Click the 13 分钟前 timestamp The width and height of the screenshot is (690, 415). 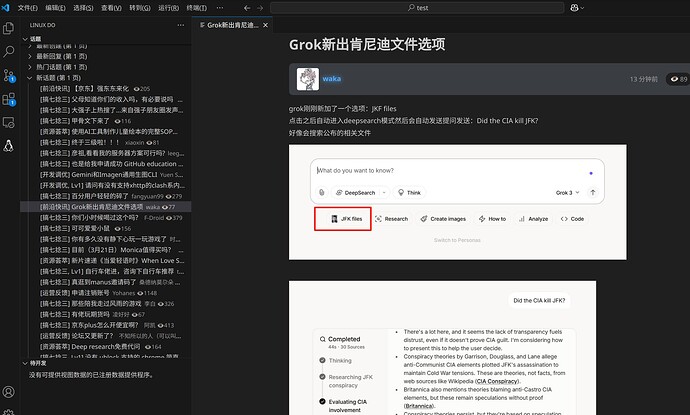pos(643,79)
